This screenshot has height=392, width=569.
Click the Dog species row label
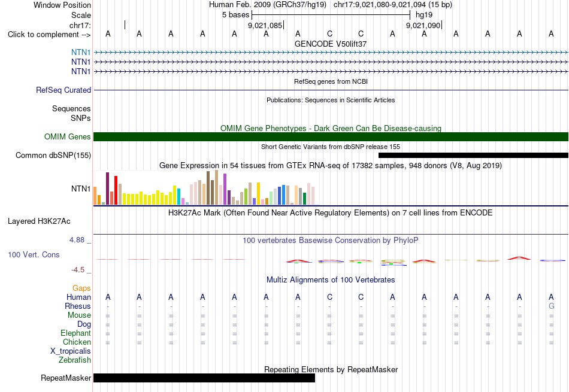[84, 324]
